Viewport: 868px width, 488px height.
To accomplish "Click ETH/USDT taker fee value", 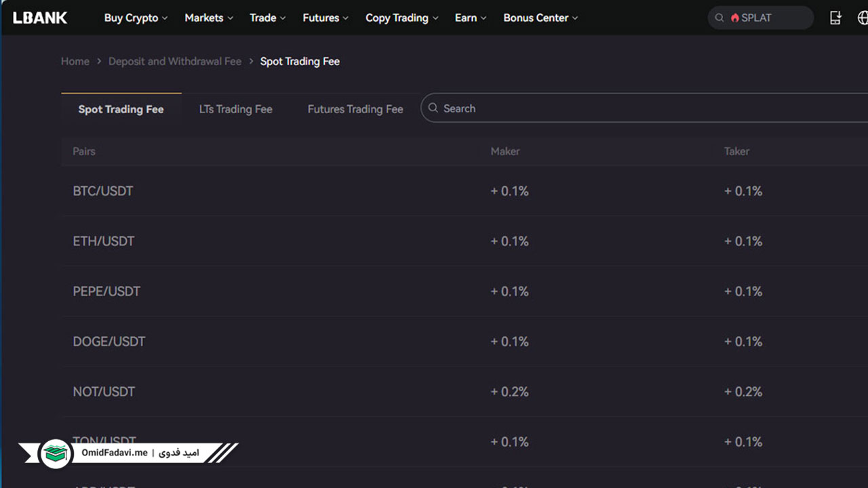I will pos(743,241).
